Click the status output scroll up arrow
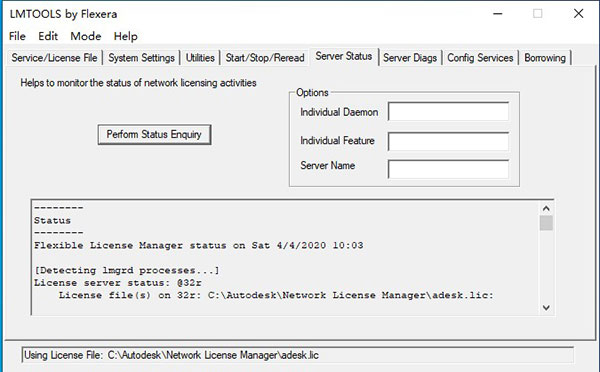 click(x=546, y=208)
